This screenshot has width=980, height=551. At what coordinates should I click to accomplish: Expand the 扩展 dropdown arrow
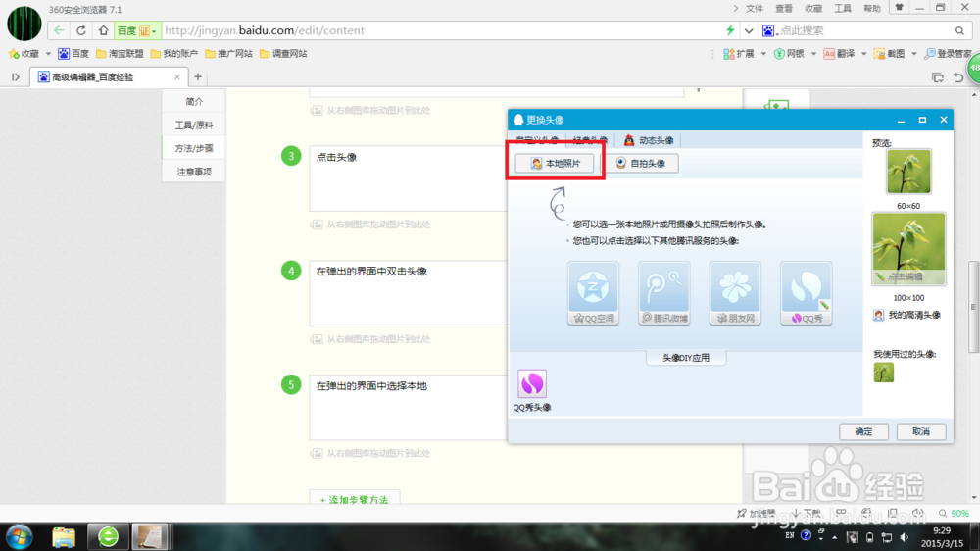(763, 54)
